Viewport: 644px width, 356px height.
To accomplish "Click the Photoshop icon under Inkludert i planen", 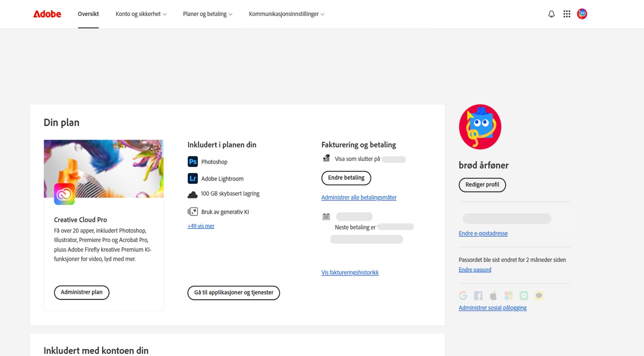I will click(193, 161).
